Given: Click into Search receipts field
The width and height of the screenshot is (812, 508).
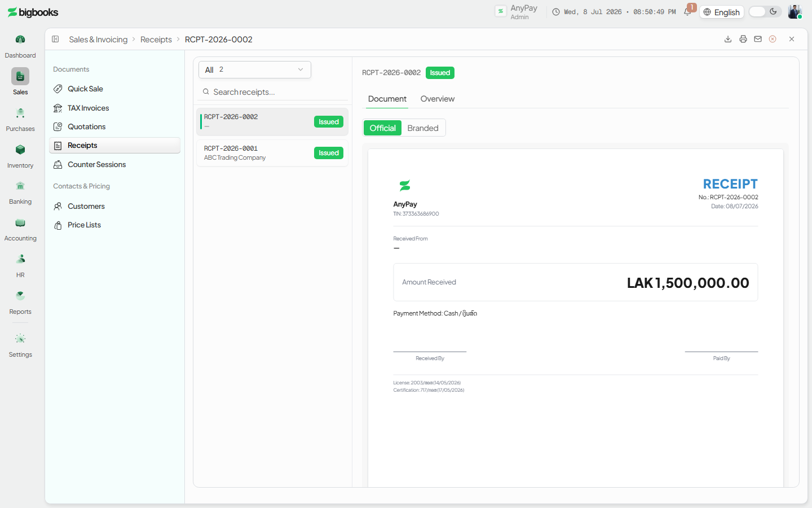Looking at the screenshot, I should 273,92.
